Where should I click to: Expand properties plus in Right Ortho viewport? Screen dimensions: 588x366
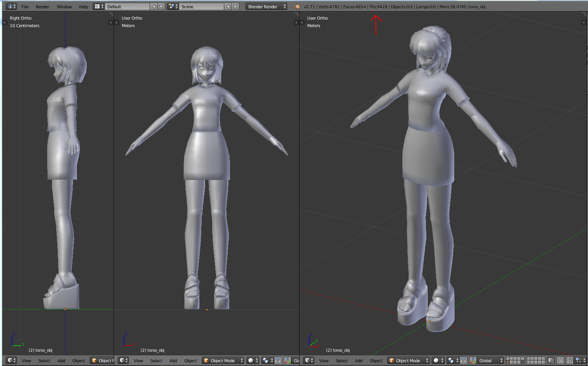pyautogui.click(x=111, y=23)
